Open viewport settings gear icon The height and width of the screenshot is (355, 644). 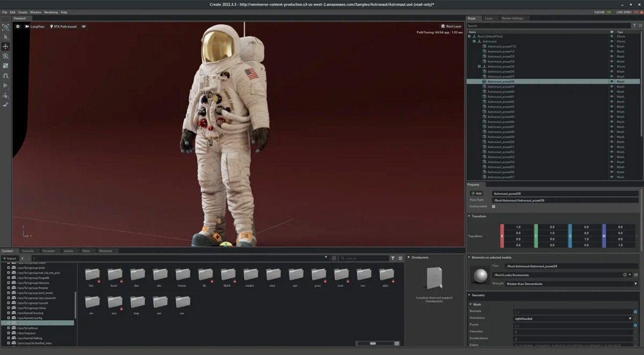click(x=18, y=26)
